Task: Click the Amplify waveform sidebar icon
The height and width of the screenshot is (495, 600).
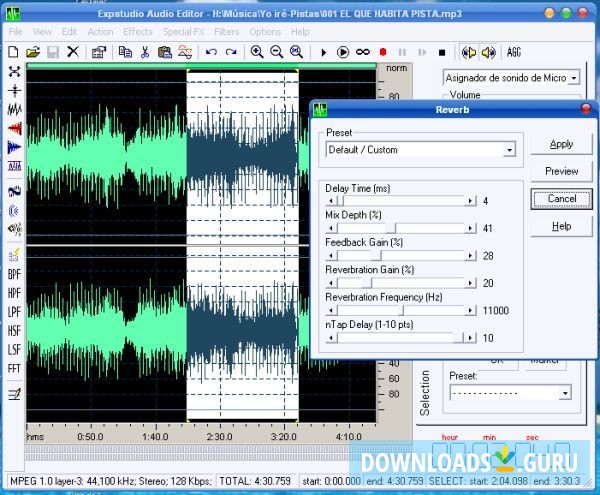Action: [x=15, y=109]
